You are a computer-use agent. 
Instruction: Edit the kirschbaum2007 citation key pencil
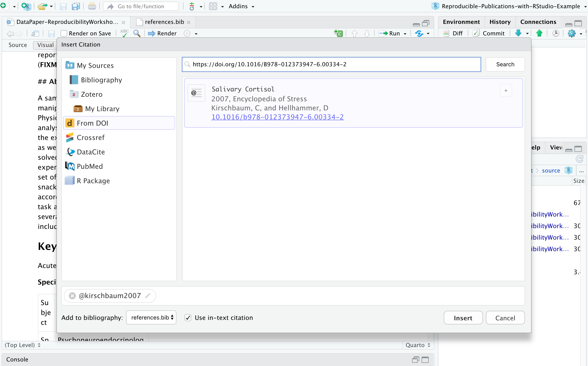click(148, 296)
